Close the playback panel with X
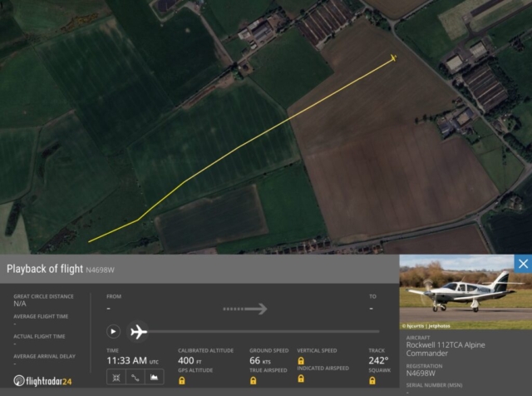Screen dimensions: 532x396 [x=523, y=264]
